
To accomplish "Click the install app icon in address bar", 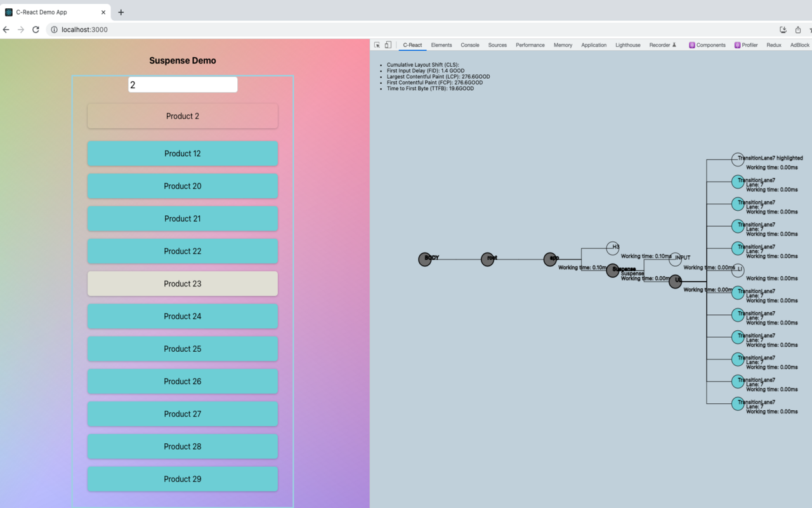I will click(x=783, y=29).
